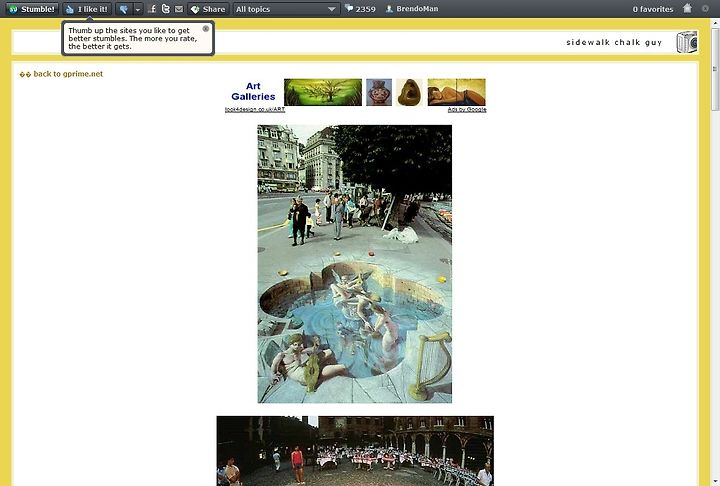Click the camera icon beside sidewalk chalk guy

tap(687, 42)
